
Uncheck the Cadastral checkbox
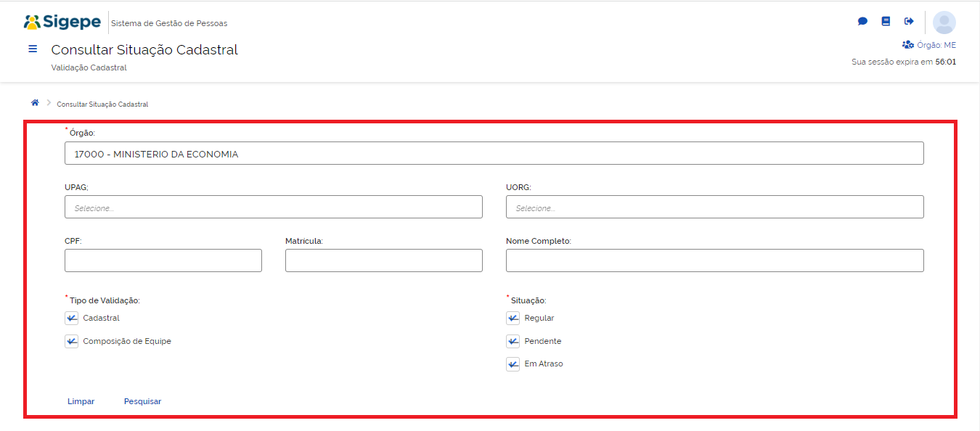71,319
